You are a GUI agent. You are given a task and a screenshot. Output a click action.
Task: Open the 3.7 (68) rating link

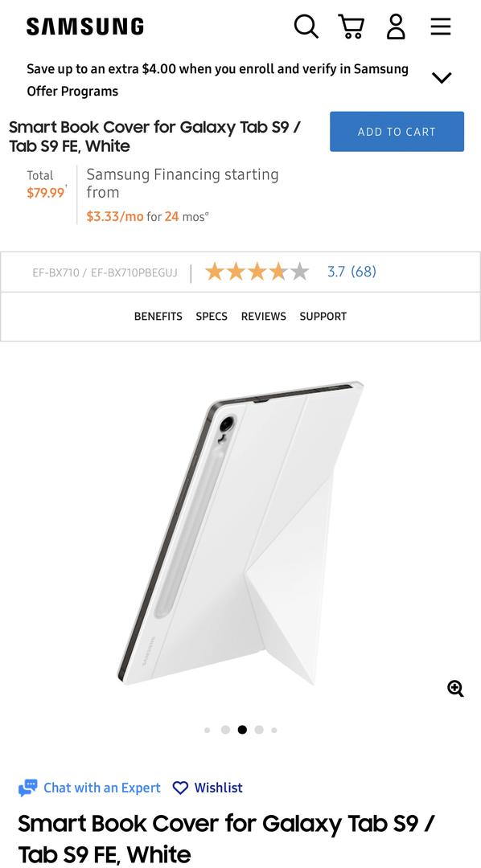(x=351, y=272)
